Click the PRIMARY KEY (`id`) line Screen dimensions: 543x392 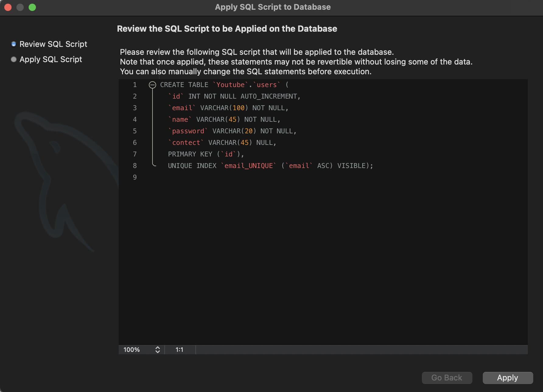coord(206,154)
